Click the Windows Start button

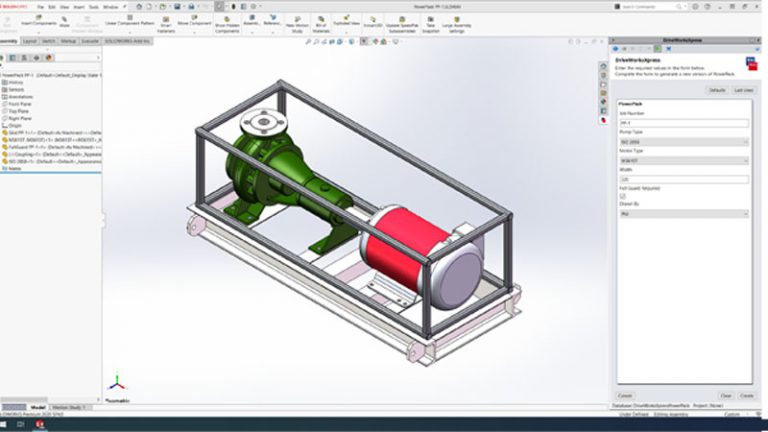3,424
